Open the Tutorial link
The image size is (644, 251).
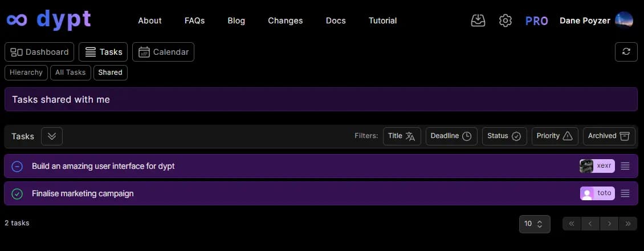(x=383, y=21)
